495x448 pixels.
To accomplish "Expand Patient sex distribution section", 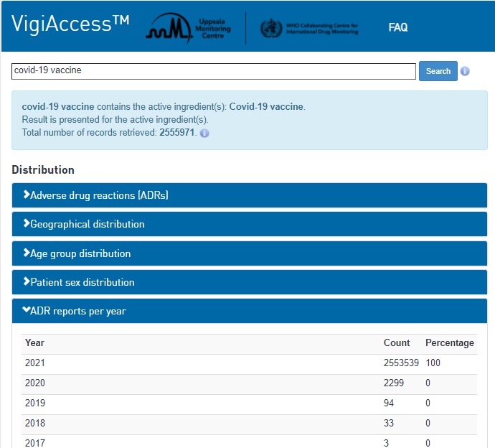I will (x=250, y=282).
